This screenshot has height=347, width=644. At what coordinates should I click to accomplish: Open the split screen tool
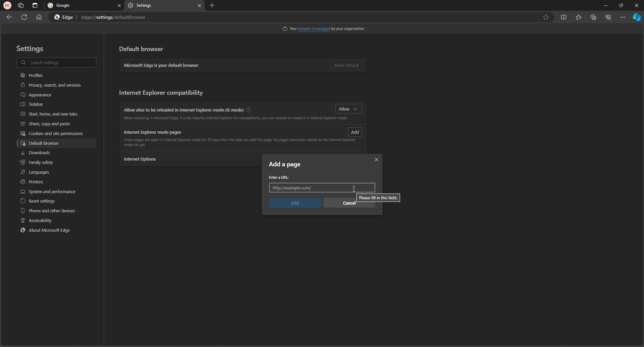point(563,17)
